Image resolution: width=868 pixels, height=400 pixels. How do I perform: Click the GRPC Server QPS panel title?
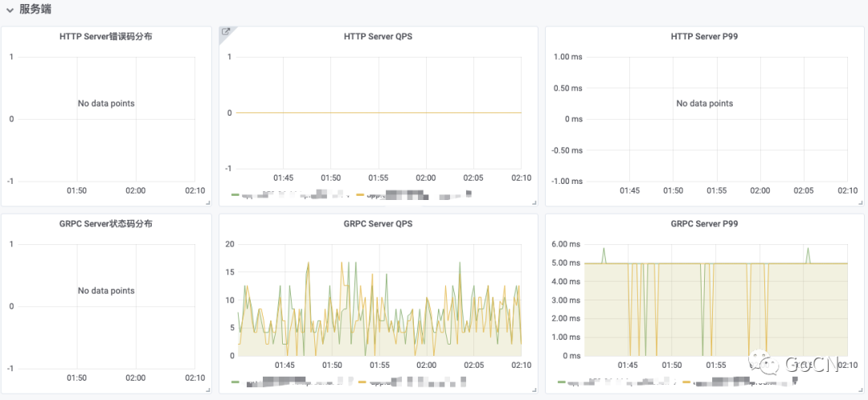378,223
